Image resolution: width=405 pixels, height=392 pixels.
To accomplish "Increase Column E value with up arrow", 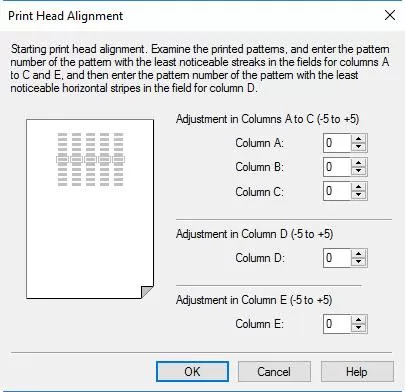I will point(359,320).
